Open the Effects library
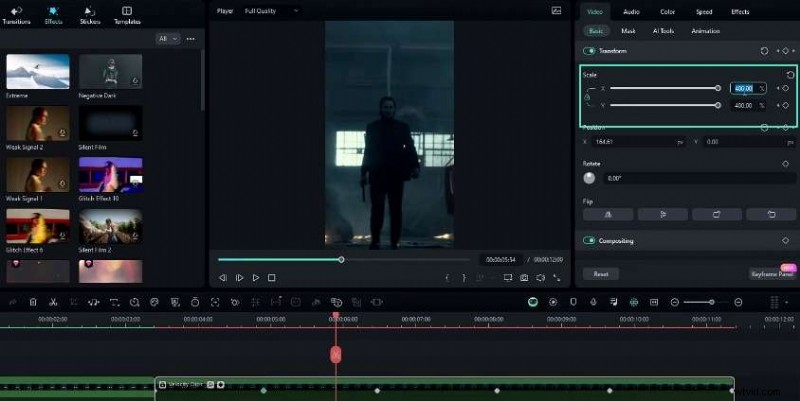The image size is (800, 401). [x=54, y=15]
